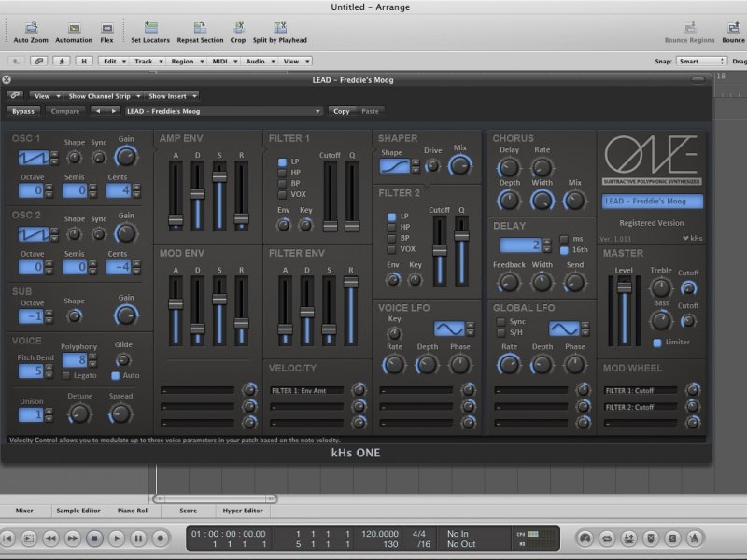
Task: Click the Voice LFO sine waveform display
Action: (449, 329)
